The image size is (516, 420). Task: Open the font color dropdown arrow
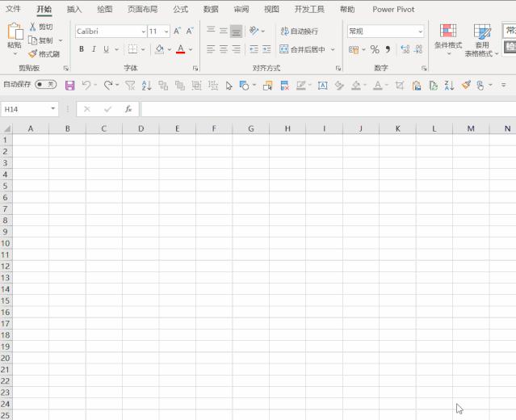click(x=191, y=50)
